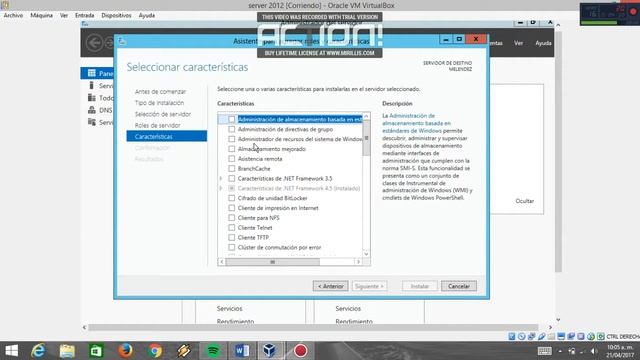Open File Explorer from taskbar
640x360 pixels.
coord(67,351)
